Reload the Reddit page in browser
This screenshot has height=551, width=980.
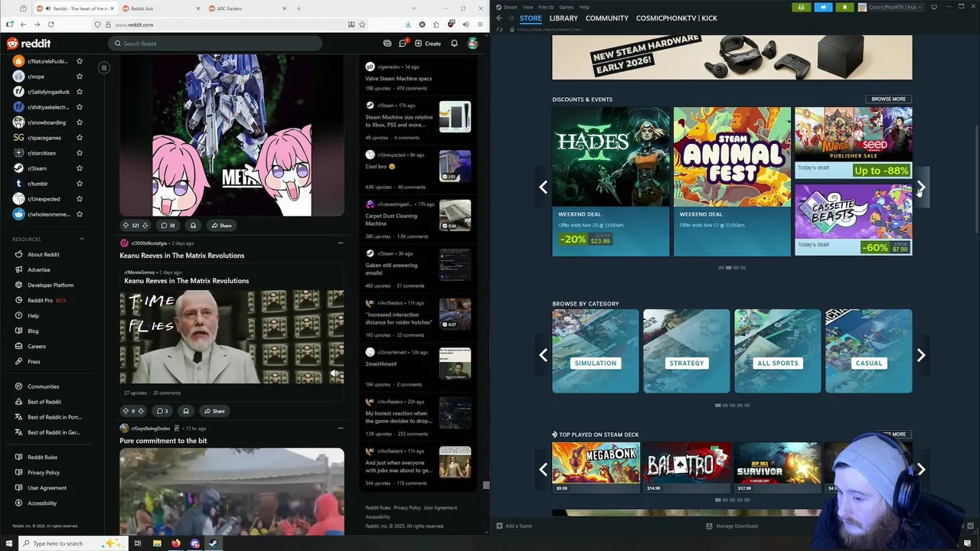tap(50, 24)
